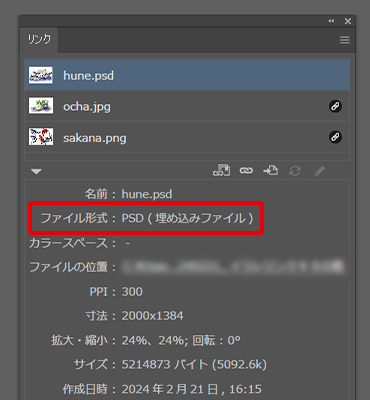Screen dimensions: 370x400
Task: Click Relink from CC Libraries icon
Action: (221, 170)
